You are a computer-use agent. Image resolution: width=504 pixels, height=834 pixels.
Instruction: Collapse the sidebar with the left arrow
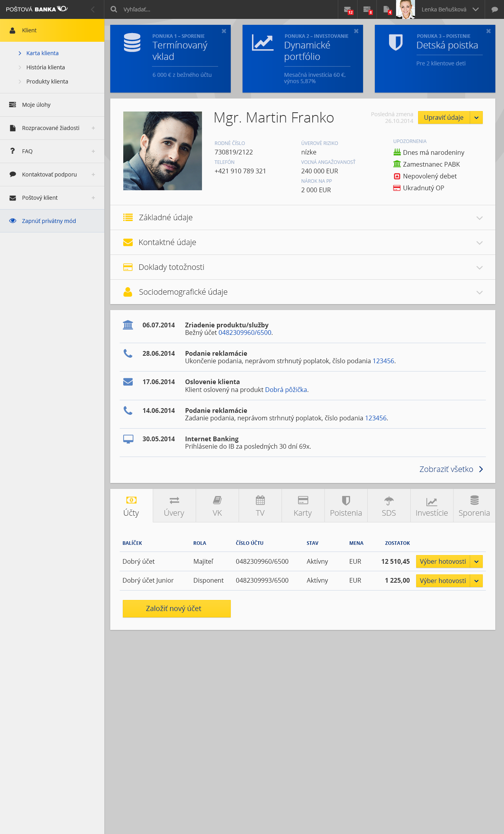[93, 9]
